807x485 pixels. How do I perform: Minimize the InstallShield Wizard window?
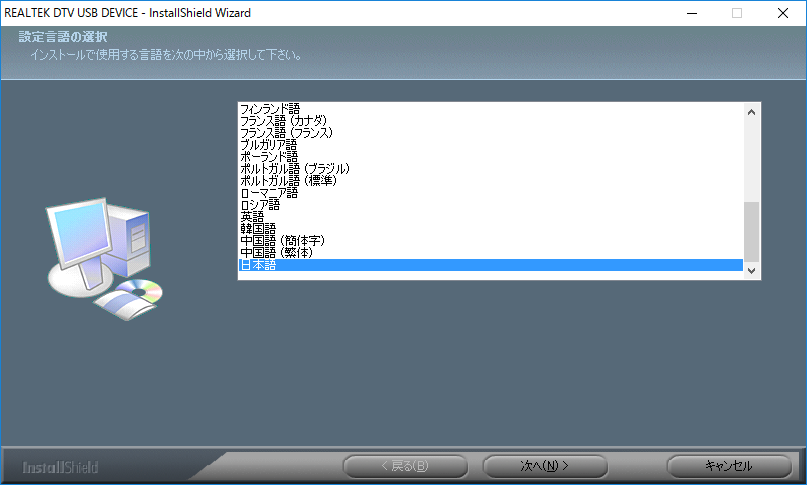pos(692,13)
